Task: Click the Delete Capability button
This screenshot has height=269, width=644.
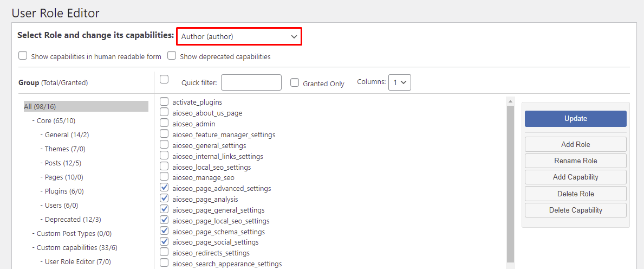Action: [x=575, y=210]
